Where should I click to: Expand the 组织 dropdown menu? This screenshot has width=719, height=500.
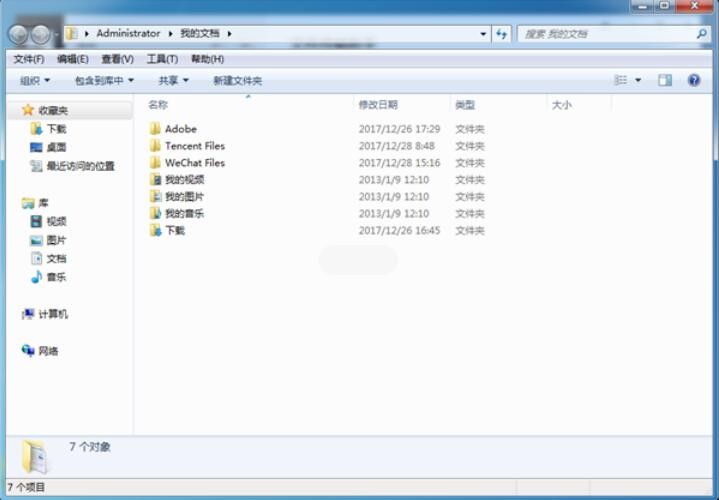pyautogui.click(x=35, y=80)
